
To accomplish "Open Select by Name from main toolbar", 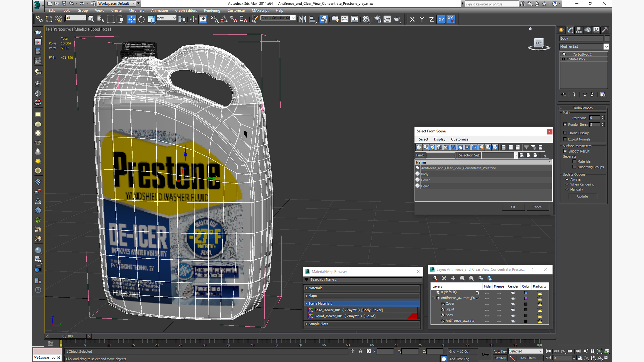I will [101, 19].
